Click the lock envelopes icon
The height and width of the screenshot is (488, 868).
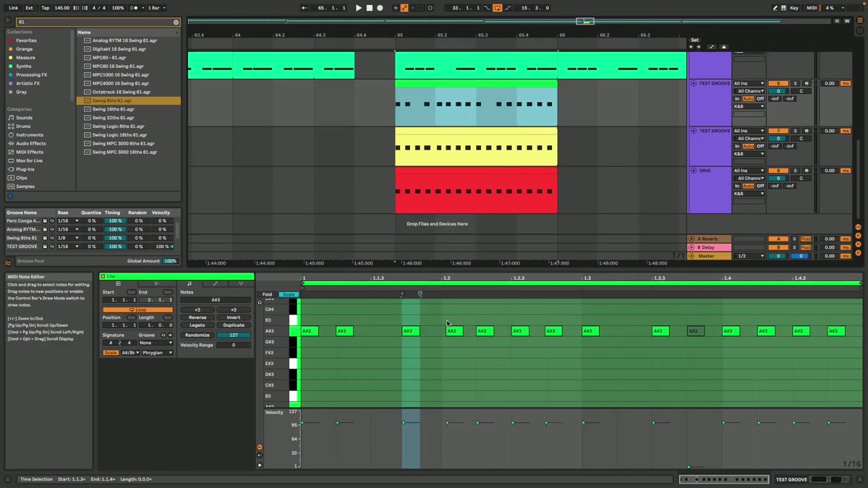pyautogui.click(x=724, y=47)
